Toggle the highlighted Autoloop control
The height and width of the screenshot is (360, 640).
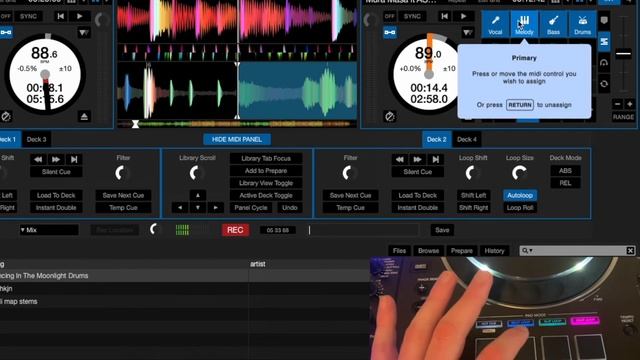[520, 196]
